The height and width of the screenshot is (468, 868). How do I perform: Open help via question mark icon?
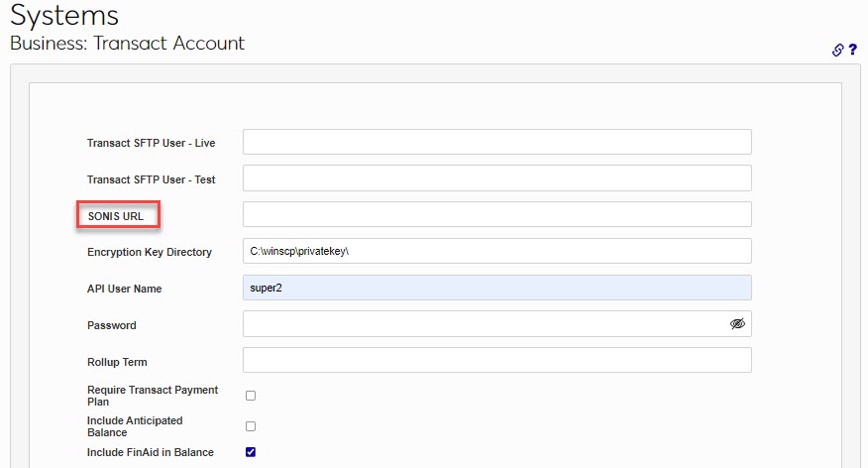852,50
